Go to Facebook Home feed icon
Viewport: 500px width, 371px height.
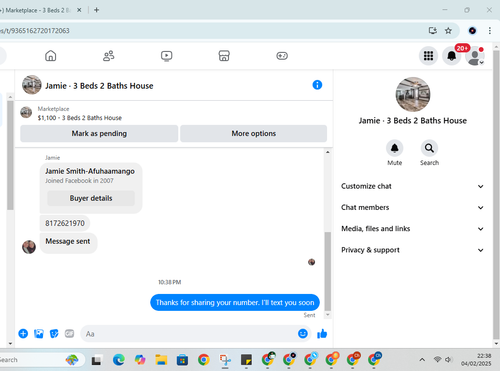pos(51,56)
